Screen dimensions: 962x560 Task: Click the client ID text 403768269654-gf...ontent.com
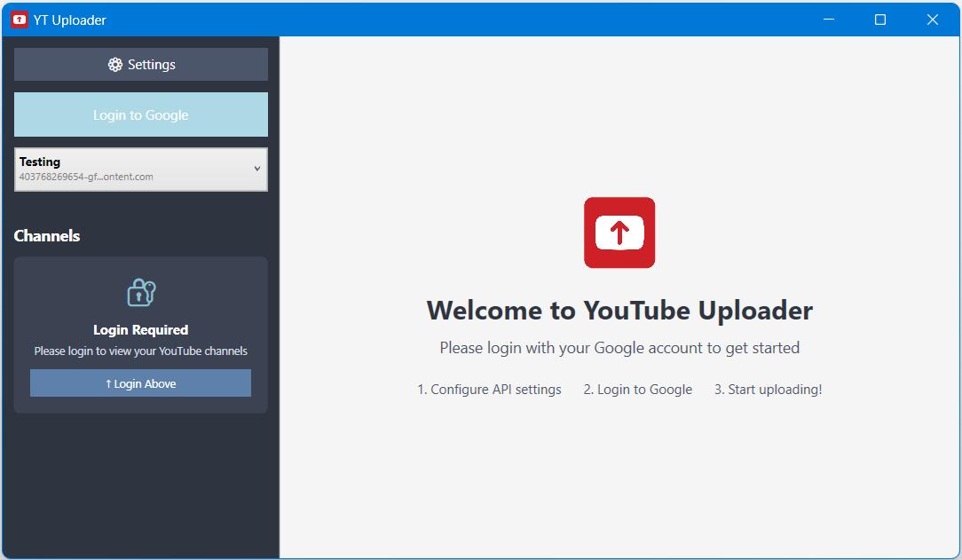pyautogui.click(x=86, y=177)
